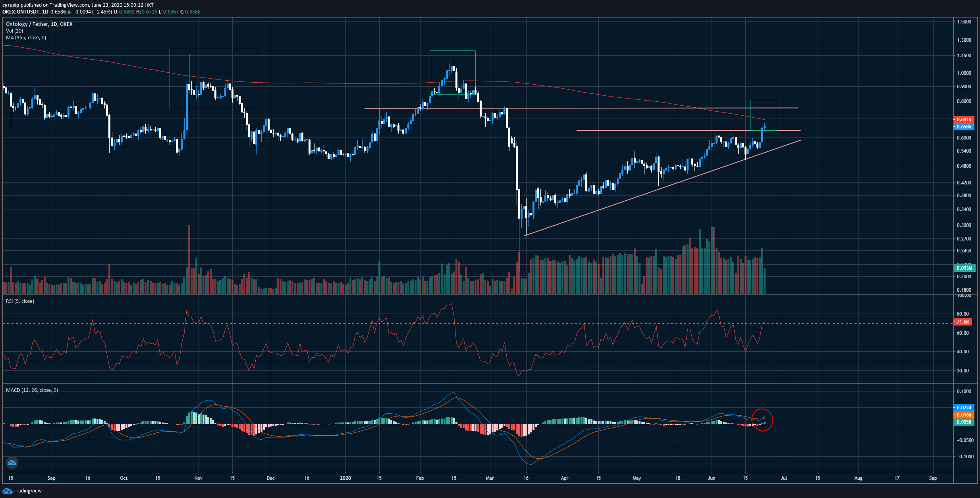Image resolution: width=980 pixels, height=498 pixels.
Task: Click the MA (365, close, 0) indicator label
Action: click(x=26, y=38)
